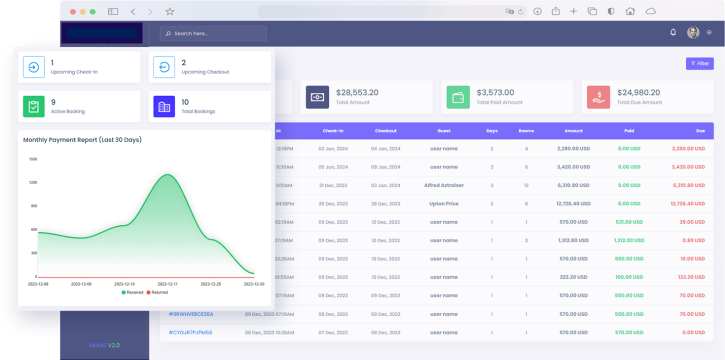Open a new tab with plus icon
The height and width of the screenshot is (360, 725).
click(x=573, y=12)
